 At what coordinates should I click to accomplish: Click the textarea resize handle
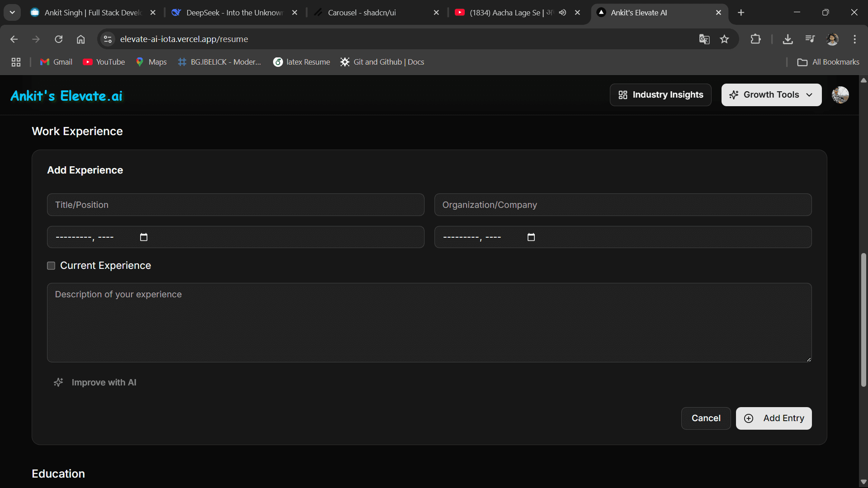point(808,359)
